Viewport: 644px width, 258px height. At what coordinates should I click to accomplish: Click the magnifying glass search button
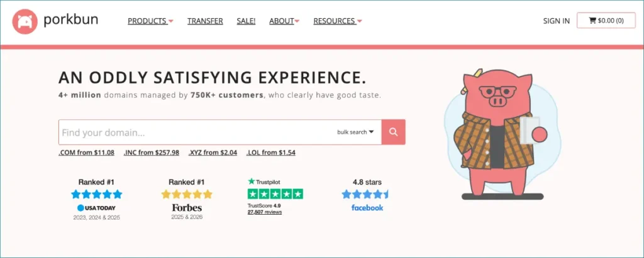394,132
